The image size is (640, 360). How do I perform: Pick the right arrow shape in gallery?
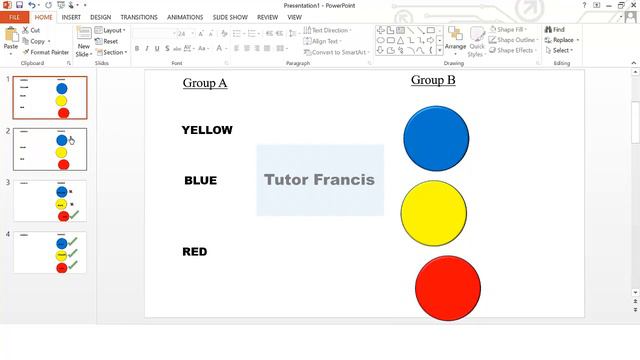431,40
